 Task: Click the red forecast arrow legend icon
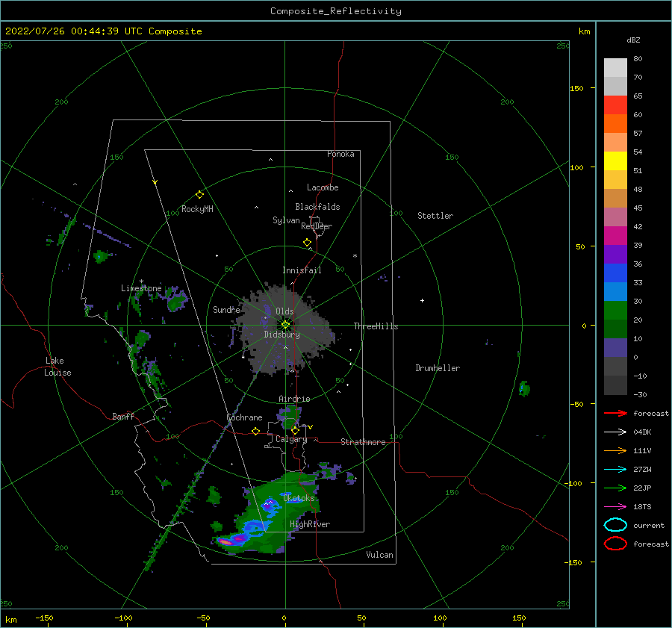615,413
